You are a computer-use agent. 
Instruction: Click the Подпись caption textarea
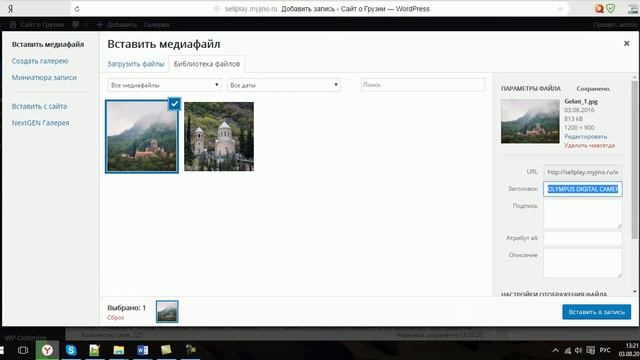(x=582, y=213)
